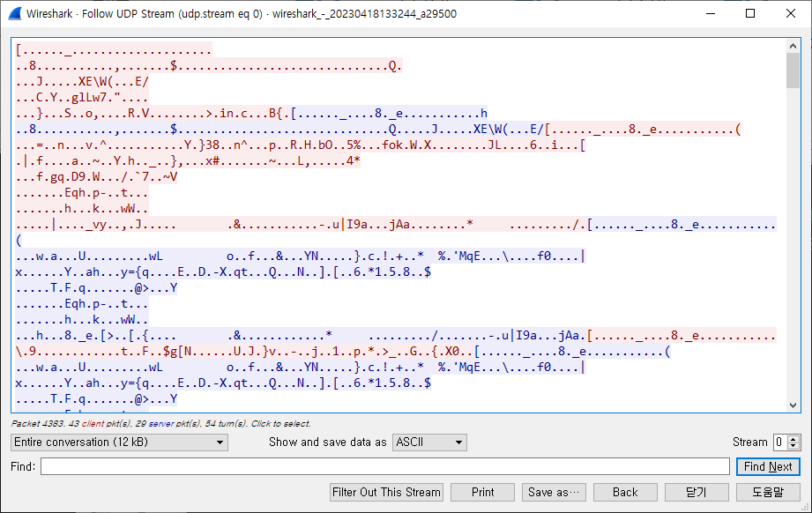The width and height of the screenshot is (812, 513).
Task: Minimize the Follow UDP Stream window
Action: coord(711,13)
